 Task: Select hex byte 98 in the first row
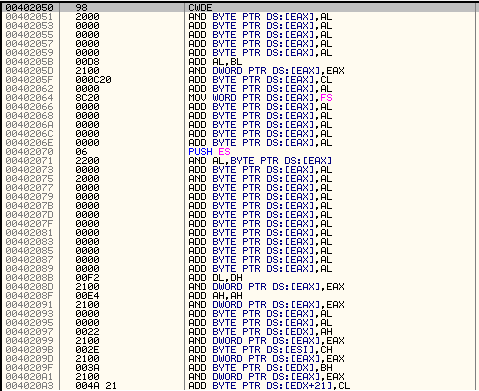point(81,8)
